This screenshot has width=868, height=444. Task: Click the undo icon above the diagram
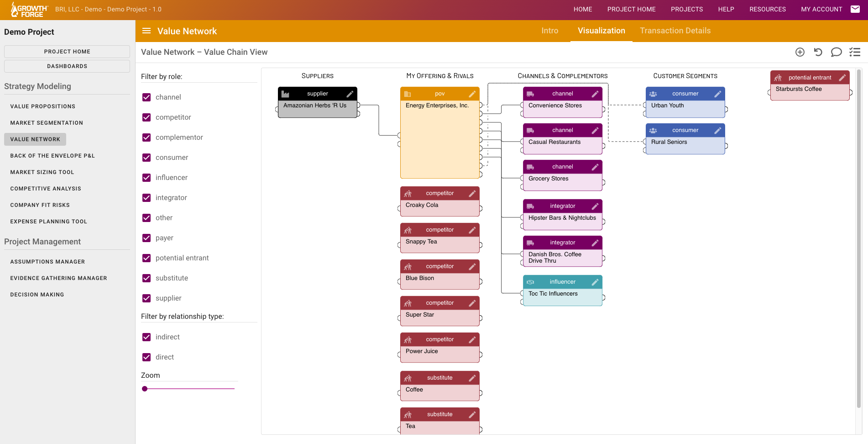(818, 52)
